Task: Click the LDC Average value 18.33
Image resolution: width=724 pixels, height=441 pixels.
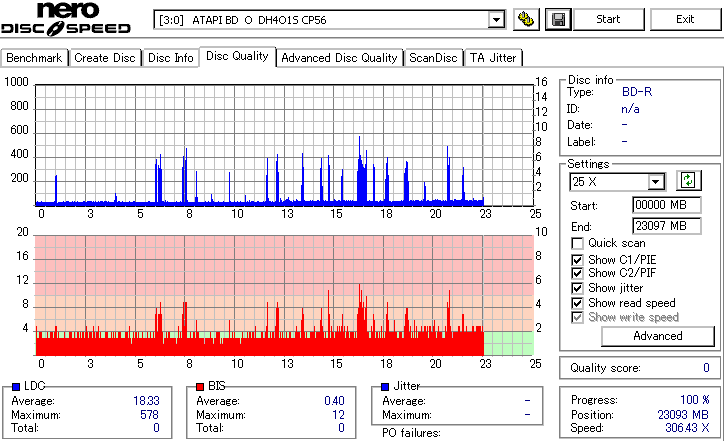Action: [146, 401]
